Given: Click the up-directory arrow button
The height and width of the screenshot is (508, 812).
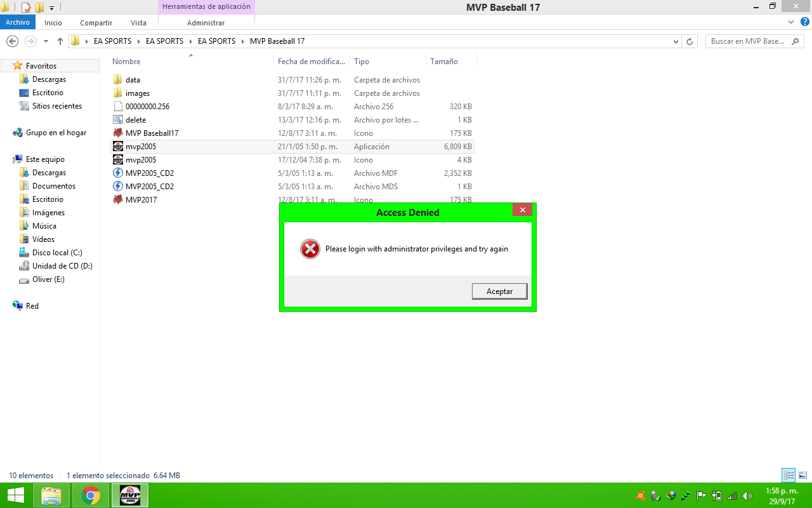Looking at the screenshot, I should 60,41.
